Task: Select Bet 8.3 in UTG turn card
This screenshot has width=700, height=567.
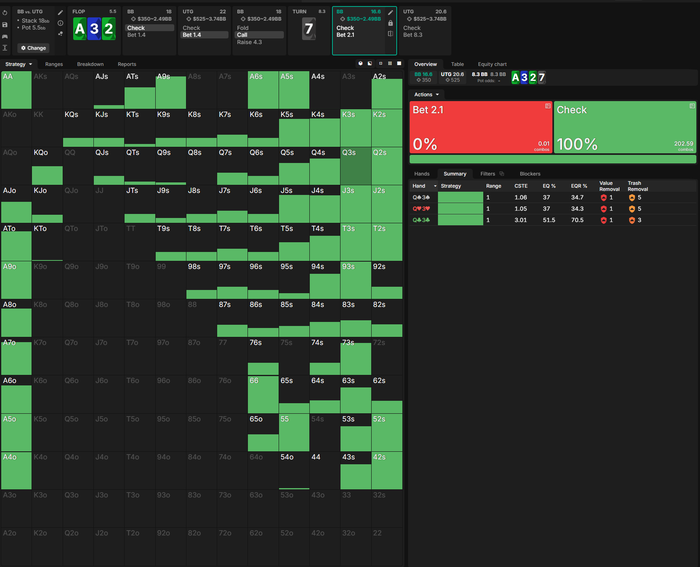Action: tap(412, 35)
